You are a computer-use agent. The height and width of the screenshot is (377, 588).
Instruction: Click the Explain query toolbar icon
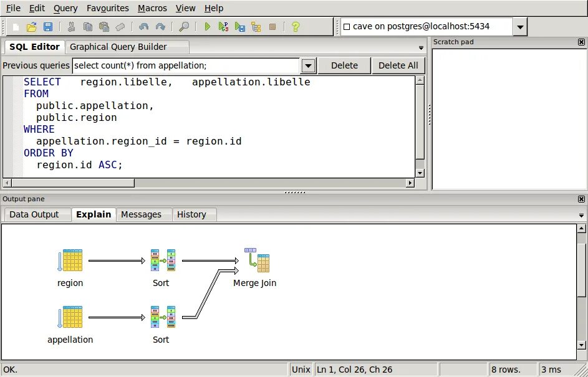tap(256, 27)
